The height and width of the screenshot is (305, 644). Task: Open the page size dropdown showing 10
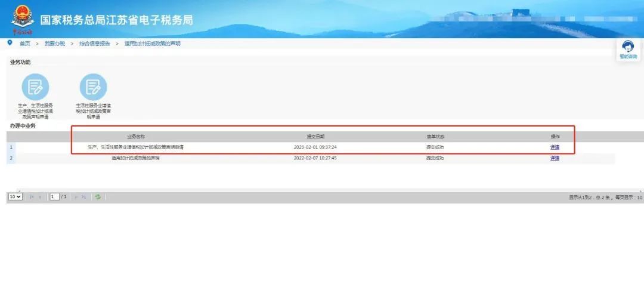point(15,197)
